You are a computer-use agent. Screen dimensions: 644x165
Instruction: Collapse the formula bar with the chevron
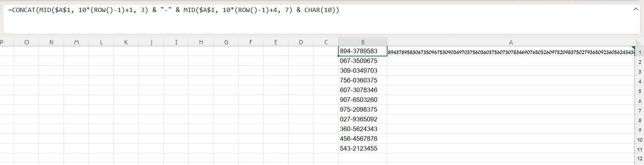tap(636, 9)
